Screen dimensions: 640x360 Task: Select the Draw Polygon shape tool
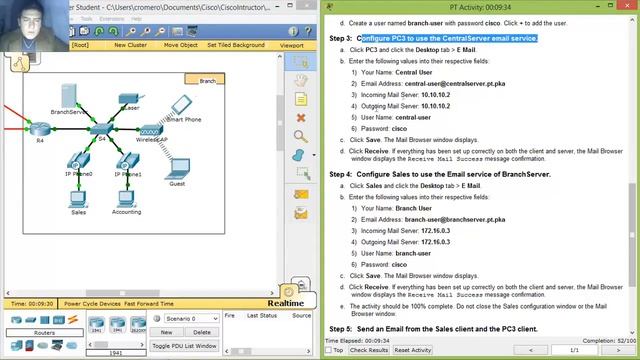tap(299, 155)
